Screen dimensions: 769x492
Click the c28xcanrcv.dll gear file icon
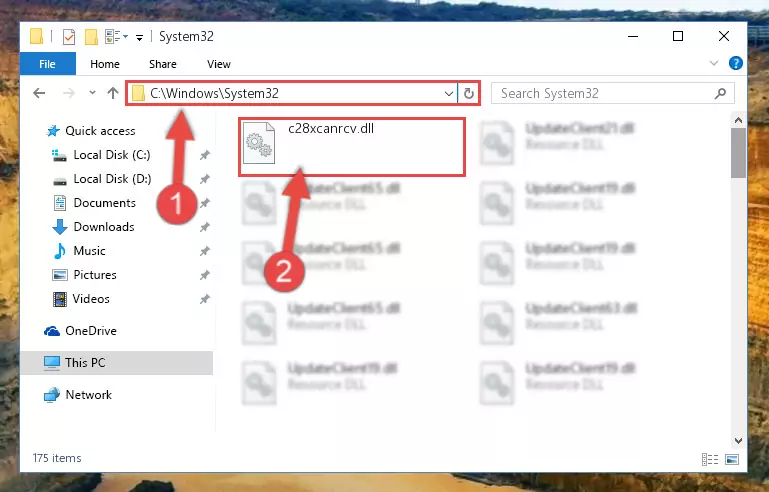[259, 143]
